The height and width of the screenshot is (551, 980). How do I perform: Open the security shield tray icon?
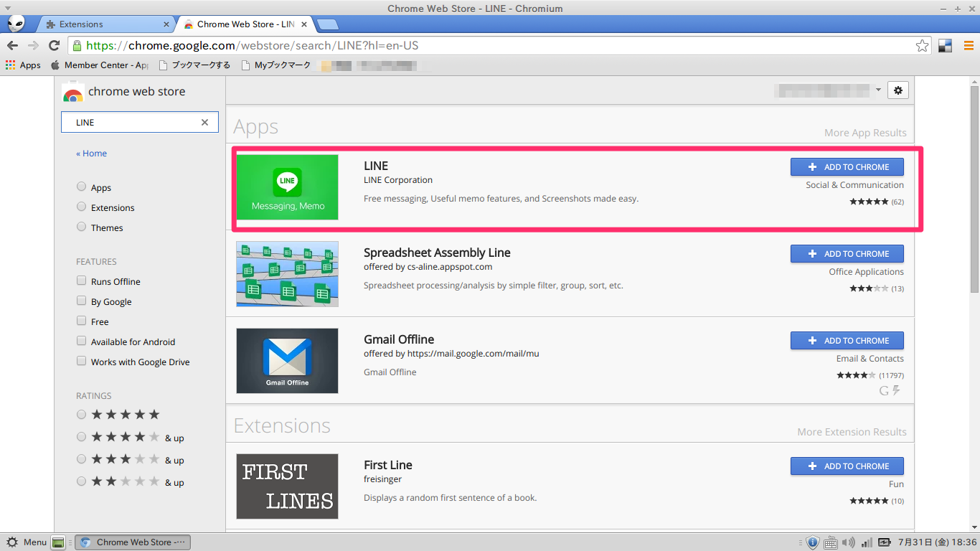(x=812, y=542)
